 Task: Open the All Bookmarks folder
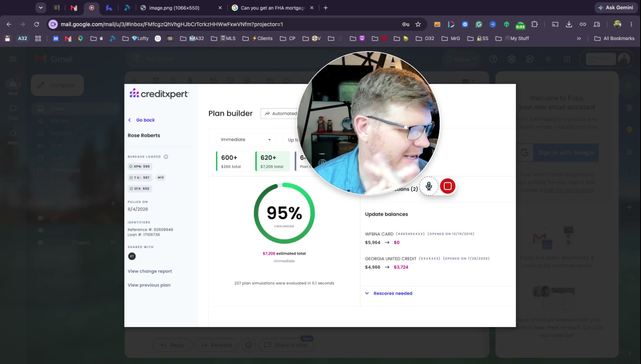tap(614, 39)
